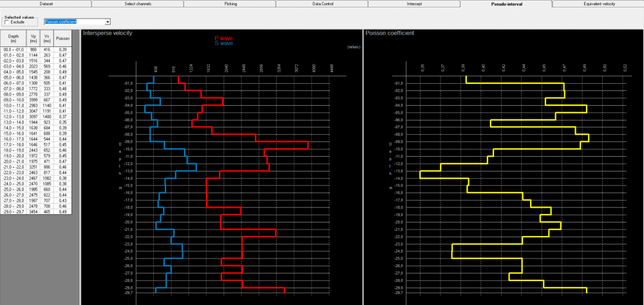
Task: Click the Poisson column header
Action: pos(63,38)
